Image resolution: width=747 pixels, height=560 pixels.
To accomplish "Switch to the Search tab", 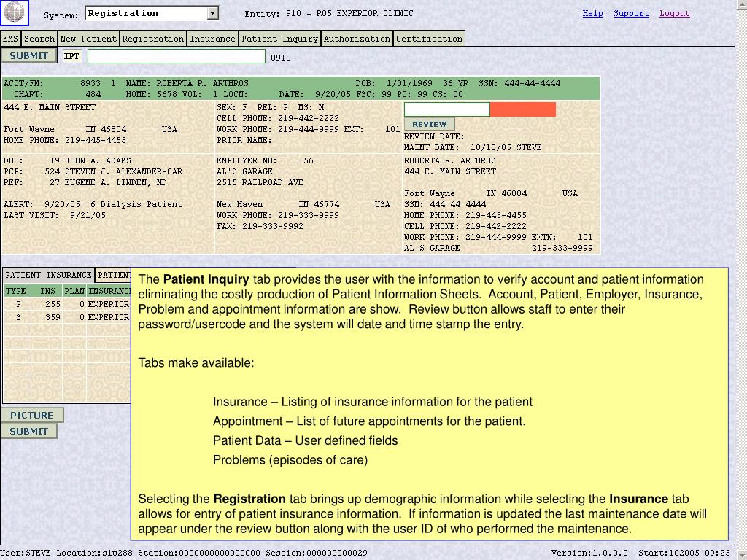I will click(39, 39).
